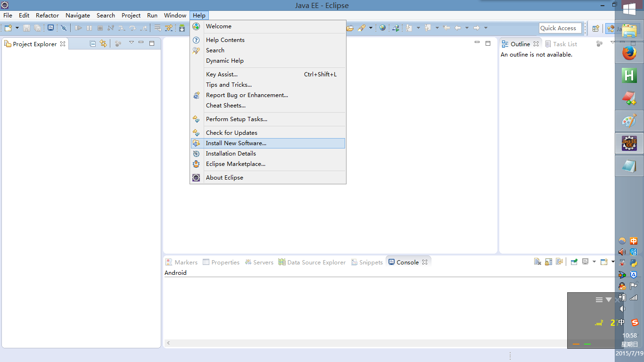The image size is (644, 362).
Task: Toggle Word Wrap in Console
Action: click(x=559, y=262)
